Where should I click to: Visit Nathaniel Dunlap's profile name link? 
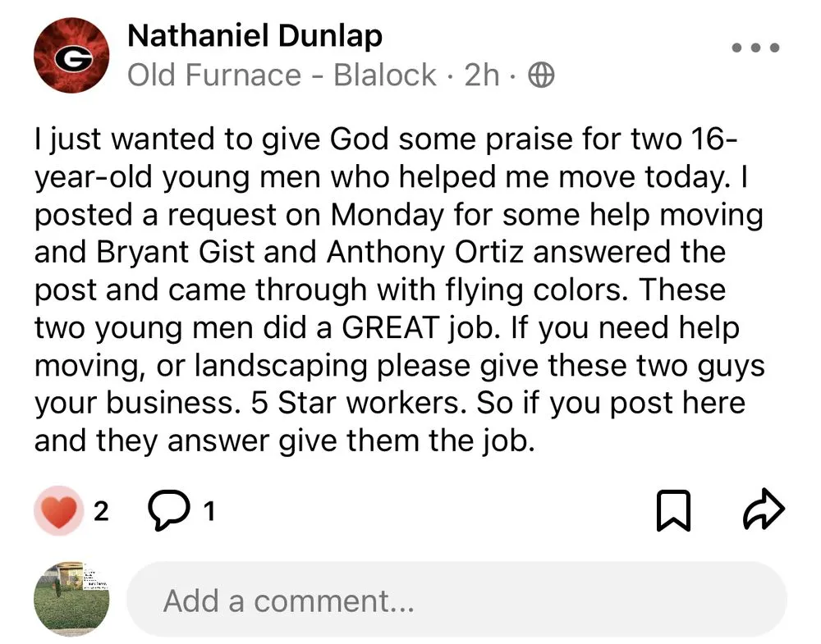[x=255, y=36]
